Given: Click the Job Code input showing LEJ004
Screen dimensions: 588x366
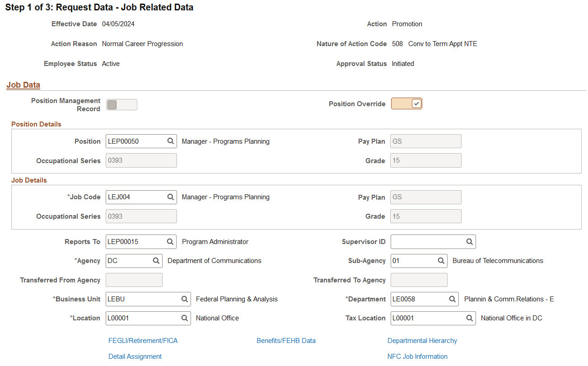Looking at the screenshot, I should tap(136, 197).
